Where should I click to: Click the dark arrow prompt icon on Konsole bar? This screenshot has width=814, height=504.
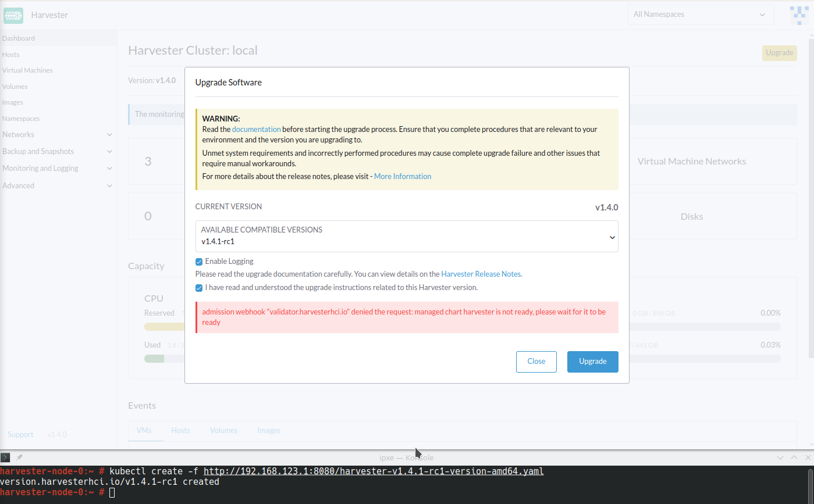[5, 457]
